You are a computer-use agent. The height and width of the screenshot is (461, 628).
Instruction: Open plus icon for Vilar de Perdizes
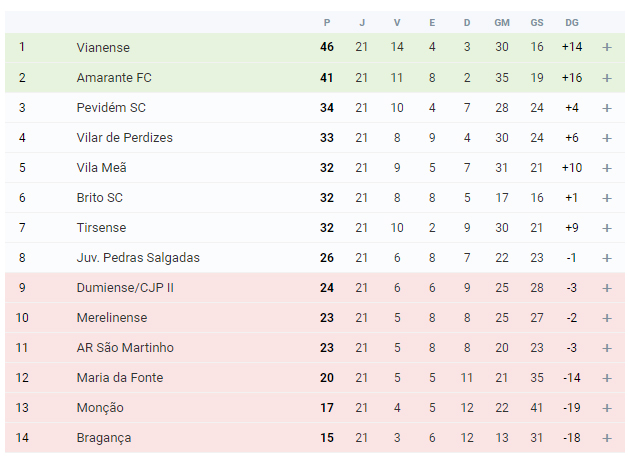(x=607, y=138)
